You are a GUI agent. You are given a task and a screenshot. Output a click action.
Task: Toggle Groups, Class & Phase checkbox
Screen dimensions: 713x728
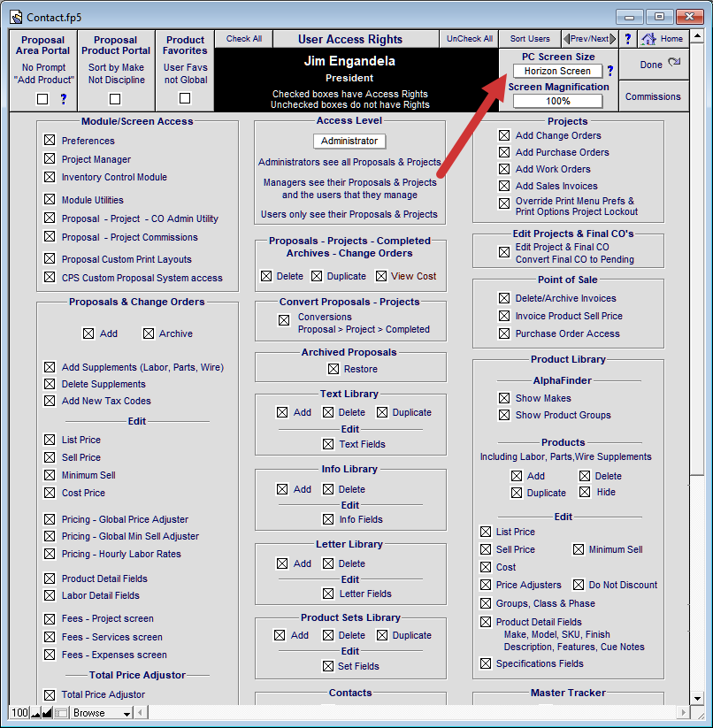pos(486,603)
